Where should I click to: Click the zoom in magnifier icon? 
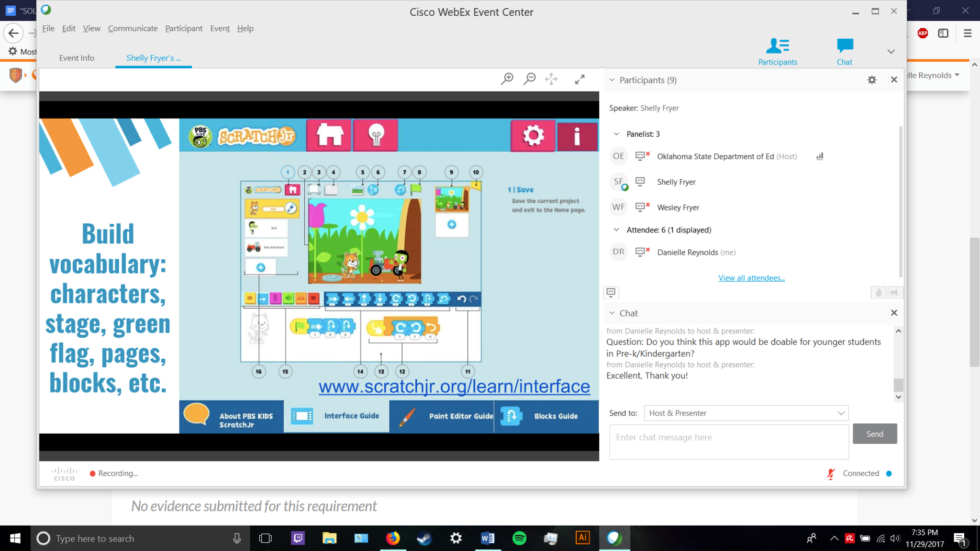pyautogui.click(x=507, y=79)
